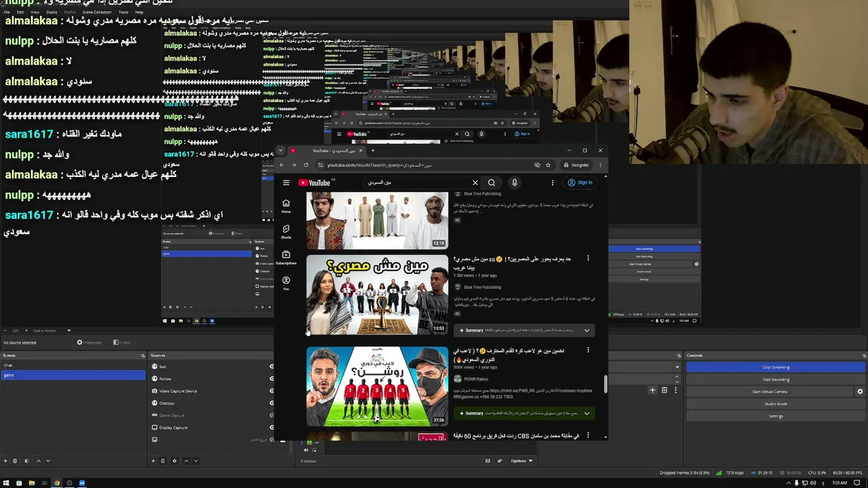Open the روشن football players video thumbnail
The image size is (868, 488).
[x=377, y=387]
